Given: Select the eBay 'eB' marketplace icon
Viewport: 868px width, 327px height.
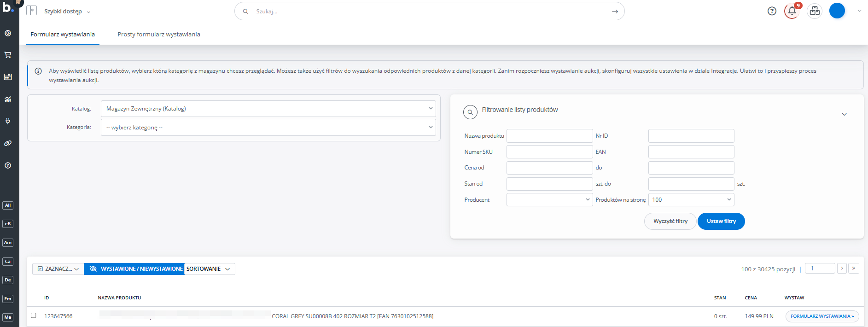Looking at the screenshot, I should 8,224.
